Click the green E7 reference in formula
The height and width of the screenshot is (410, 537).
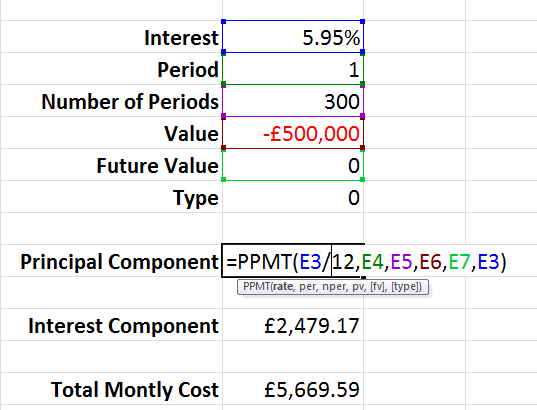tap(459, 262)
